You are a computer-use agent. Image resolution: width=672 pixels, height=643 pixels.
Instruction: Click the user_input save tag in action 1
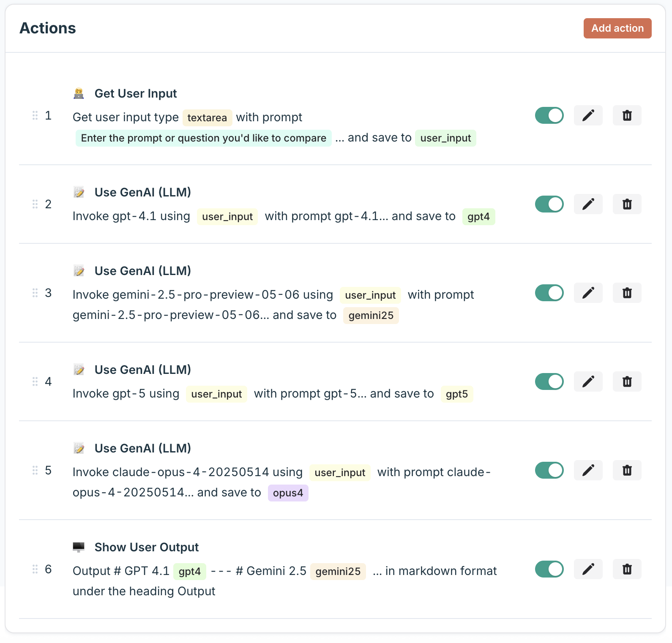(445, 138)
